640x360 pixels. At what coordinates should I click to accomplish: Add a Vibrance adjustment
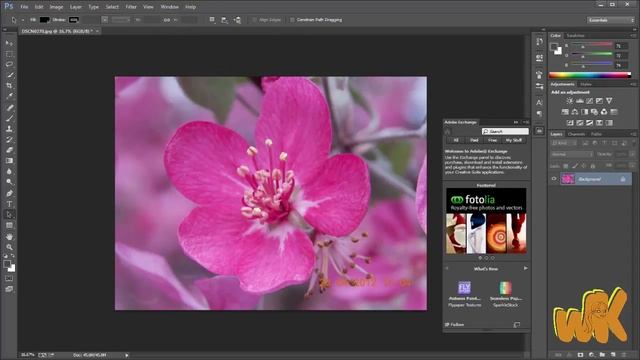click(x=609, y=101)
